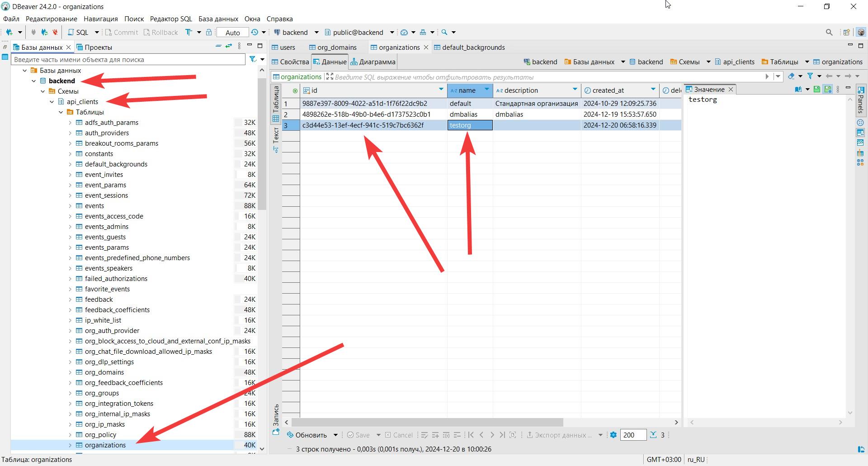Click the horizontal scrollbar under data grid
The height and width of the screenshot is (466, 868).
(427, 422)
